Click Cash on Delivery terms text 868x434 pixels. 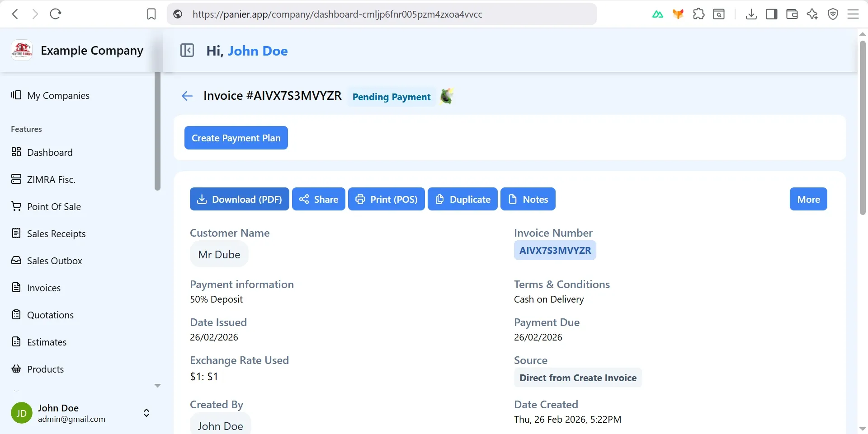[x=549, y=299]
